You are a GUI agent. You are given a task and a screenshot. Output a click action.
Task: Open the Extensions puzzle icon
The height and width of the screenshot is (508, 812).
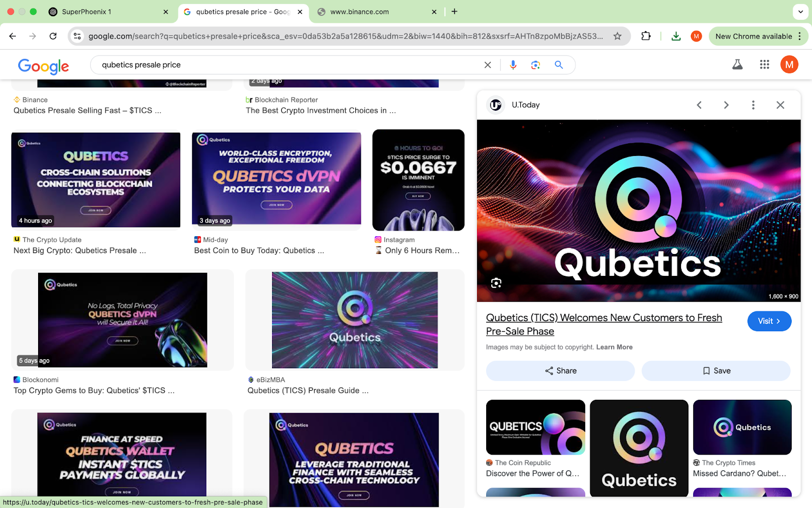(x=646, y=36)
